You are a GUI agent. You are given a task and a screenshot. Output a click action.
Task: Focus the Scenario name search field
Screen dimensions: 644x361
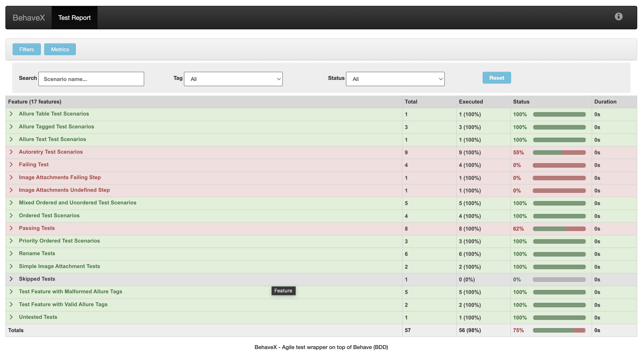tap(91, 79)
